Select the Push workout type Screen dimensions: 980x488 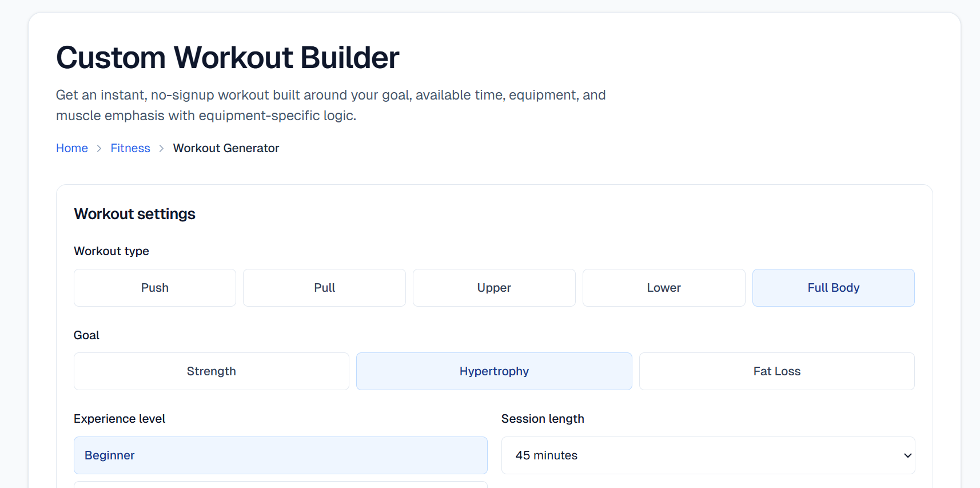154,288
